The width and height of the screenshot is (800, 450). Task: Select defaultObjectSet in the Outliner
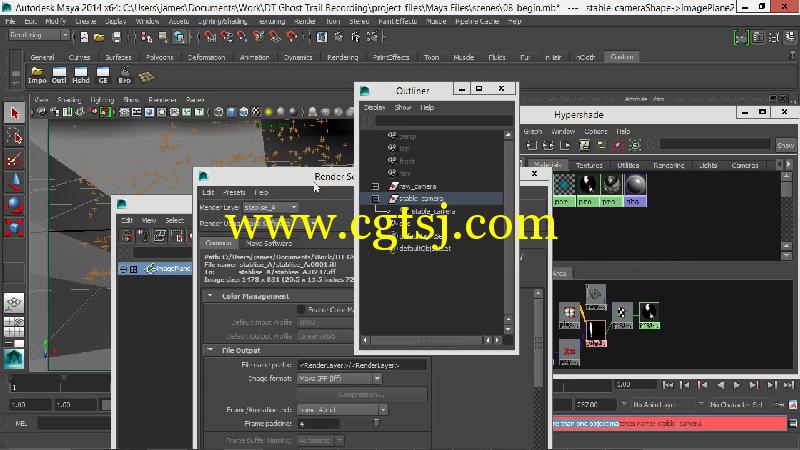(425, 248)
